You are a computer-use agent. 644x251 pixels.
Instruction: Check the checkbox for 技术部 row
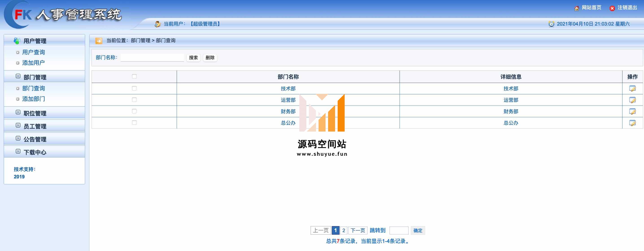pyautogui.click(x=134, y=89)
